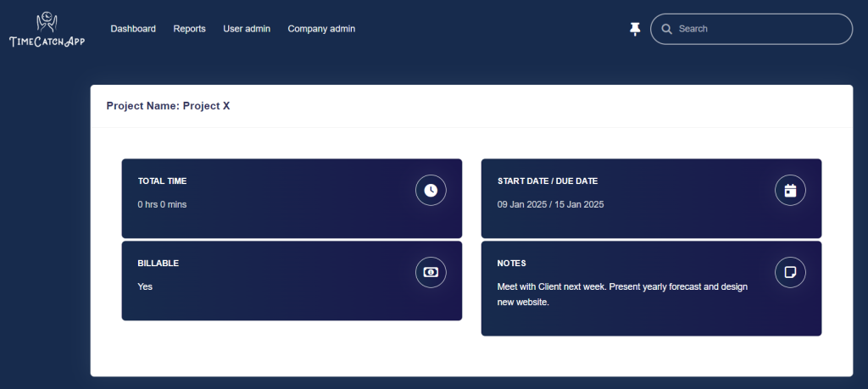Click the magnifying glass search icon
This screenshot has width=868, height=389.
[x=666, y=29]
